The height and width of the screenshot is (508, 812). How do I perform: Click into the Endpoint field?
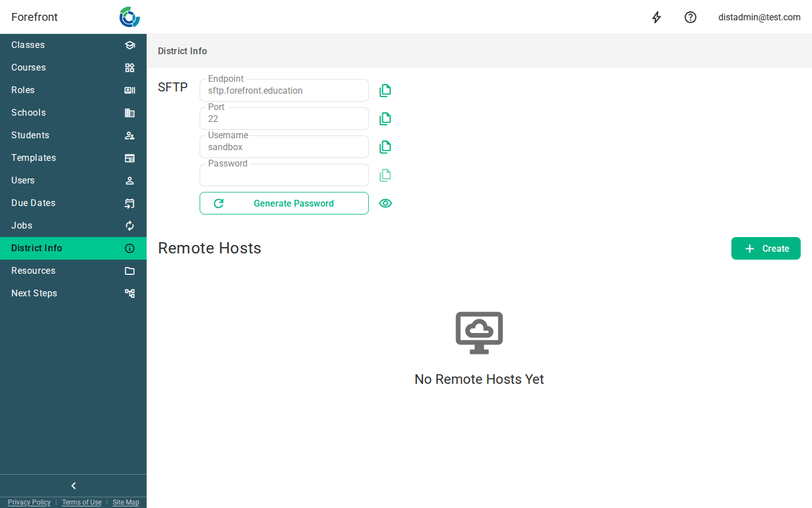pos(284,90)
